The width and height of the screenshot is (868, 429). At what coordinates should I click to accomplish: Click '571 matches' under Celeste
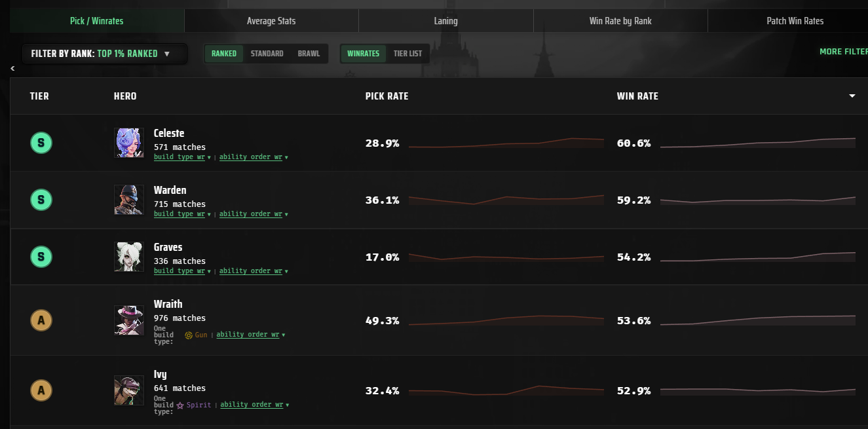pos(179,147)
